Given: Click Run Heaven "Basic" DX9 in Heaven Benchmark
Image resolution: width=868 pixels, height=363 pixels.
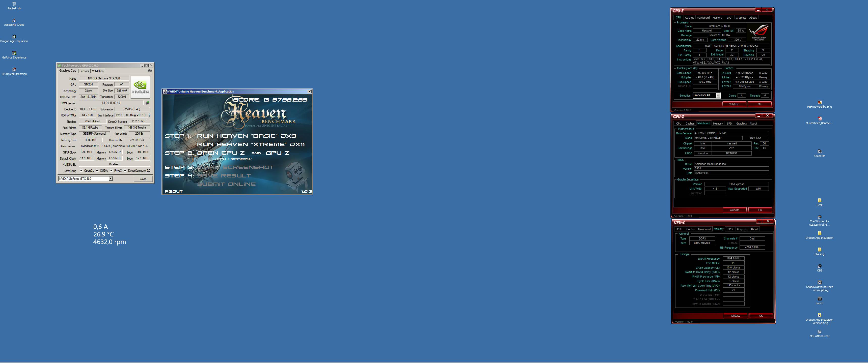Looking at the screenshot, I should 246,136.
